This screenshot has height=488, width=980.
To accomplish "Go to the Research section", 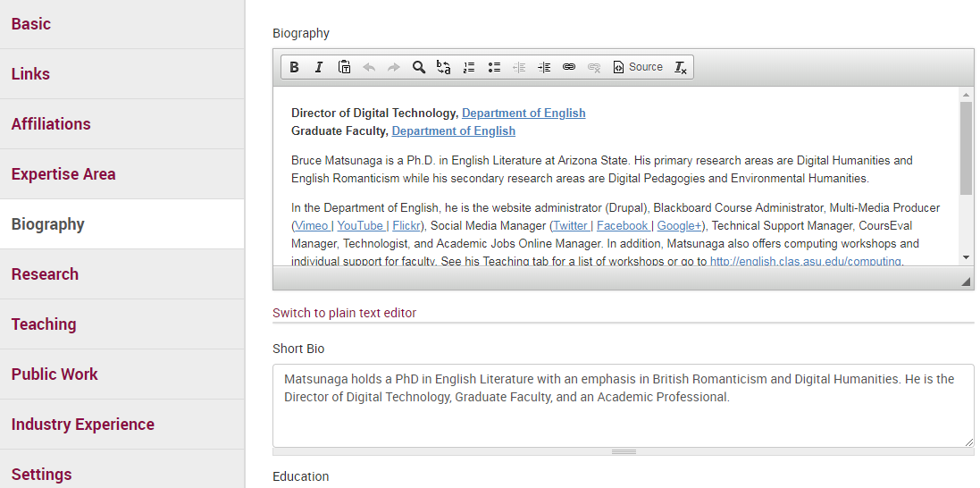I will (x=45, y=274).
